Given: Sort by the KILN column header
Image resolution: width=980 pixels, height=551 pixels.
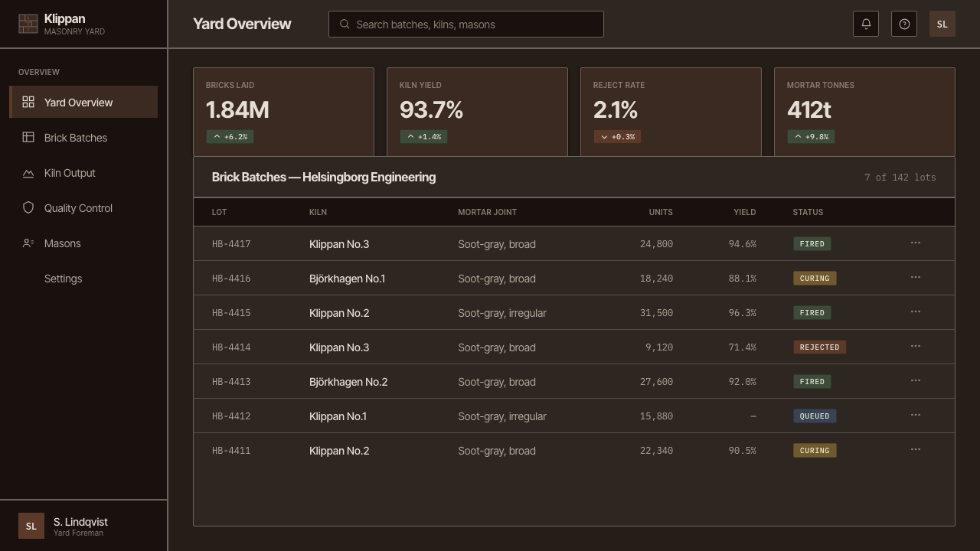Looking at the screenshot, I should tap(318, 212).
